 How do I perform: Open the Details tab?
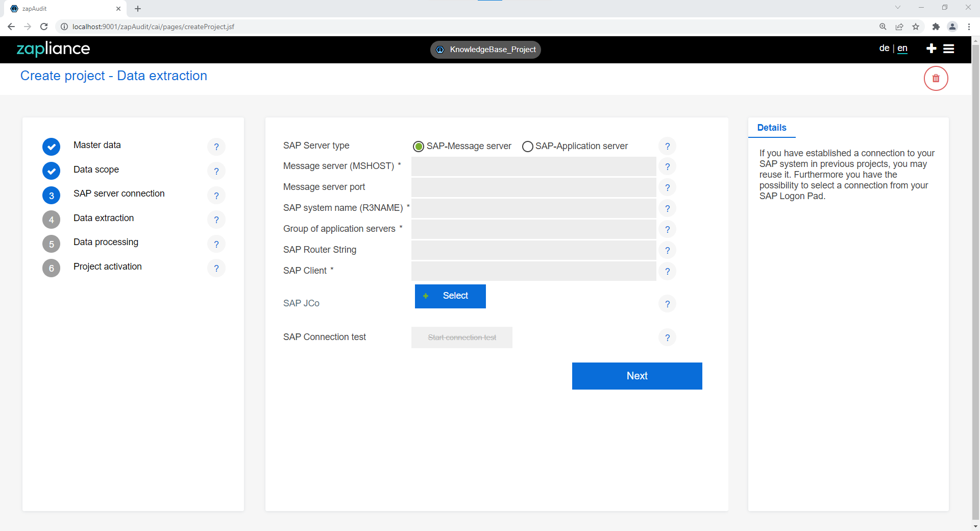click(772, 128)
